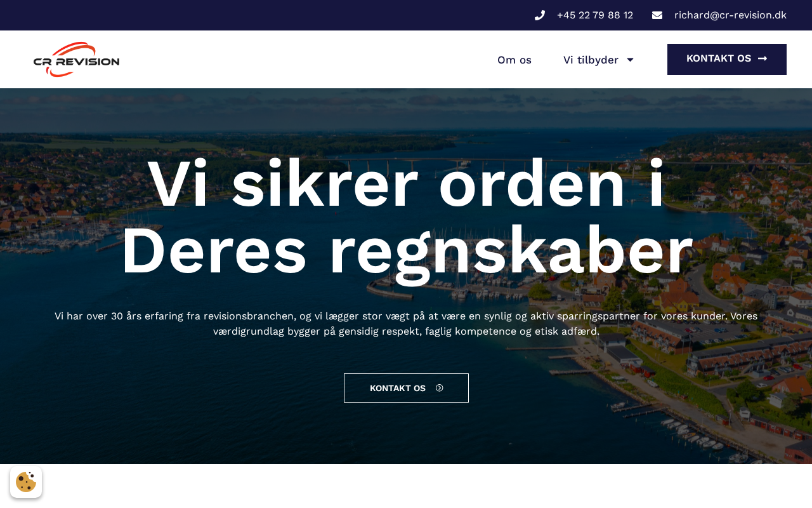Open the richard@cr-revision.dk email link

point(730,15)
